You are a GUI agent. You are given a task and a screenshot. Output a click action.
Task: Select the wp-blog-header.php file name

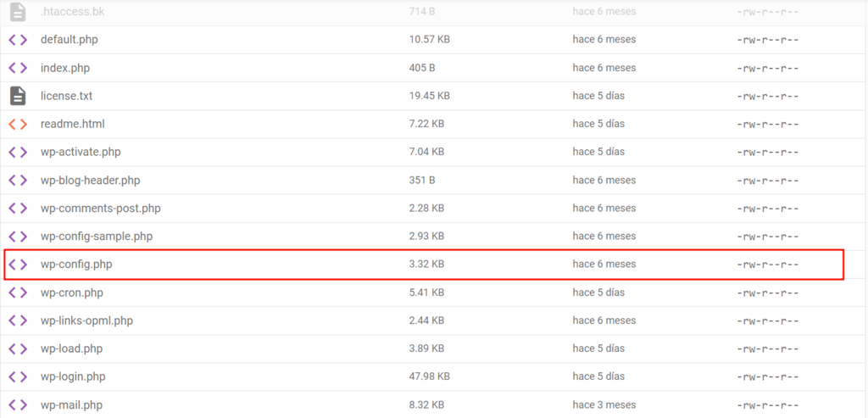coord(91,180)
